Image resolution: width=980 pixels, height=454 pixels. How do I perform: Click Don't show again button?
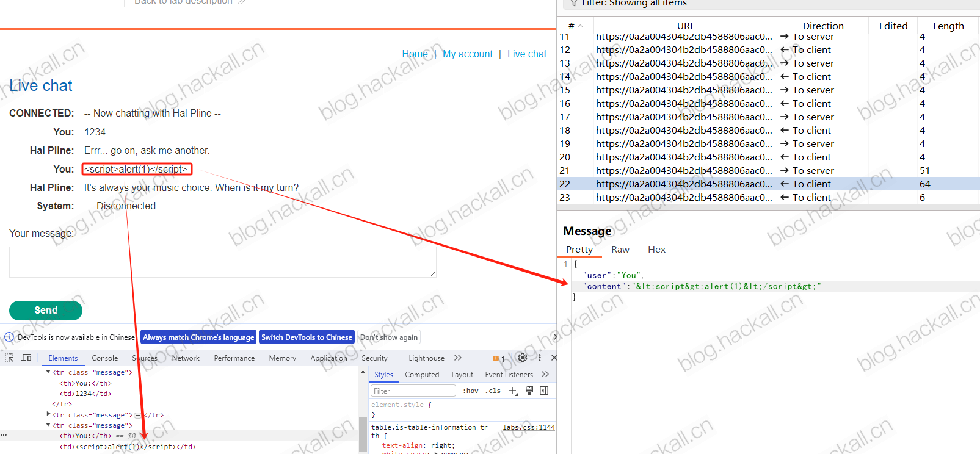(x=389, y=337)
